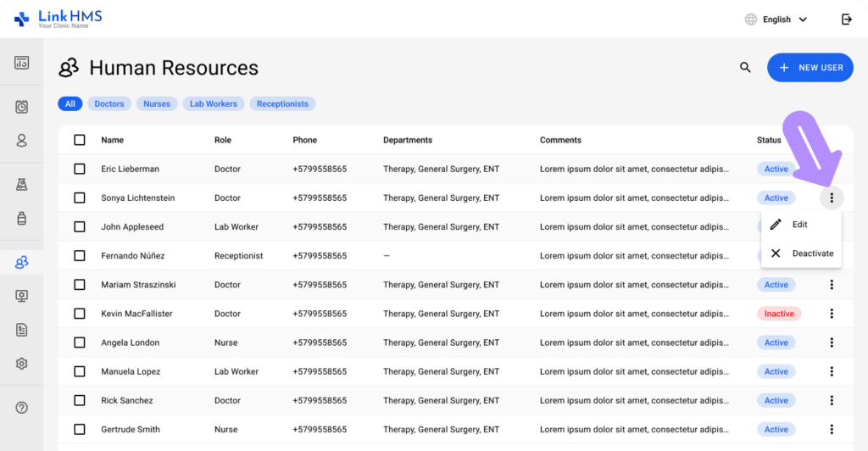Click the name Gertrude Smith
Viewport: 868px width, 451px height.
[x=131, y=429]
